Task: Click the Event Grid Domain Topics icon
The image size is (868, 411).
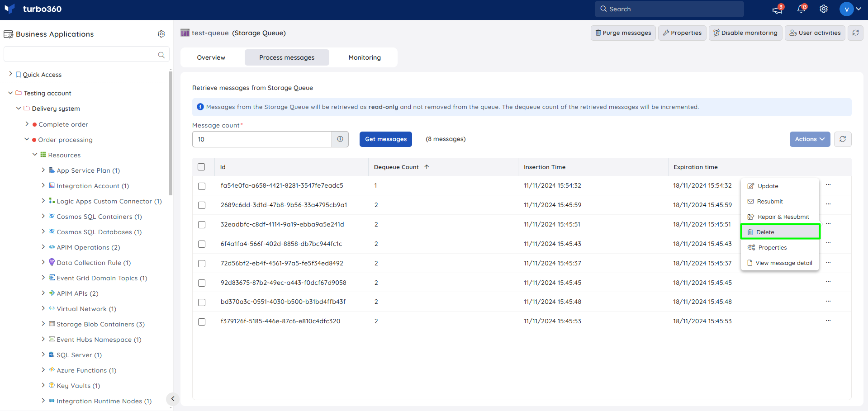Action: (x=52, y=278)
